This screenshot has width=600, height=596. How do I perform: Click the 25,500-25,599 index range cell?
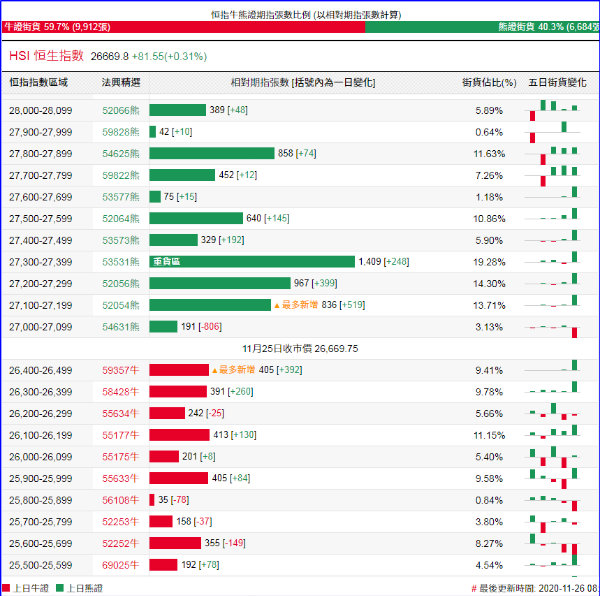pyautogui.click(x=41, y=565)
